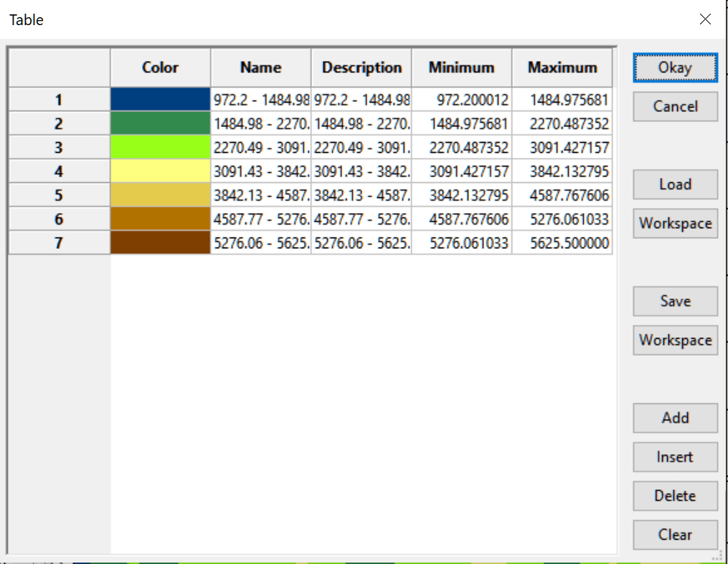Click the Clear button
Viewport: 728px width, 564px height.
point(674,535)
